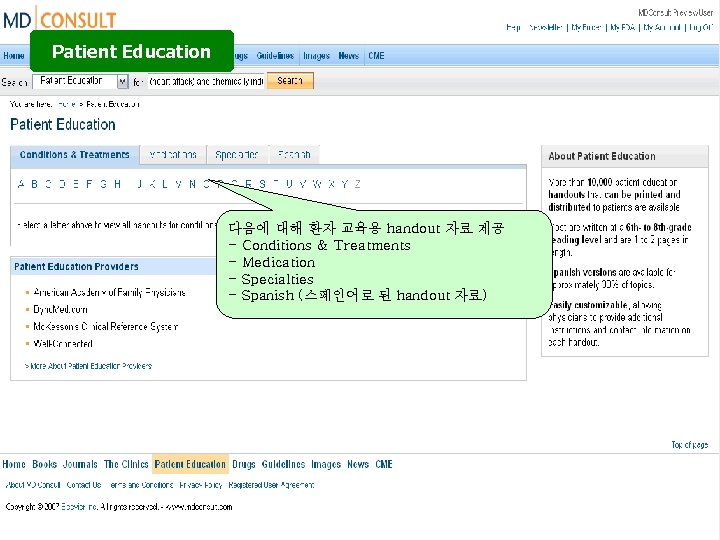Open Patient Education in the footer navigation

click(x=190, y=464)
